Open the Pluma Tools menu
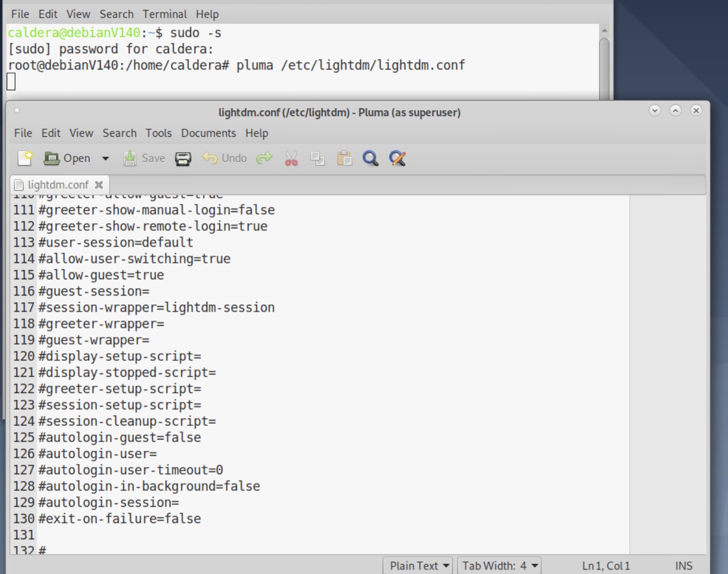Screen dimensions: 728x574 click(x=158, y=133)
